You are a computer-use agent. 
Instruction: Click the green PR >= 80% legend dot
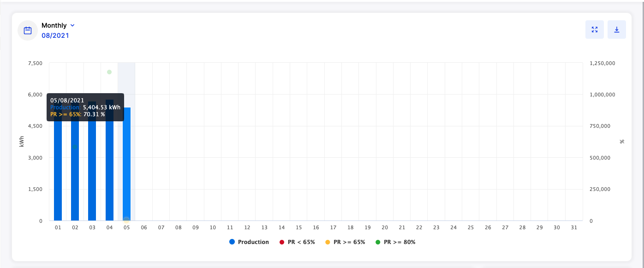(x=378, y=242)
